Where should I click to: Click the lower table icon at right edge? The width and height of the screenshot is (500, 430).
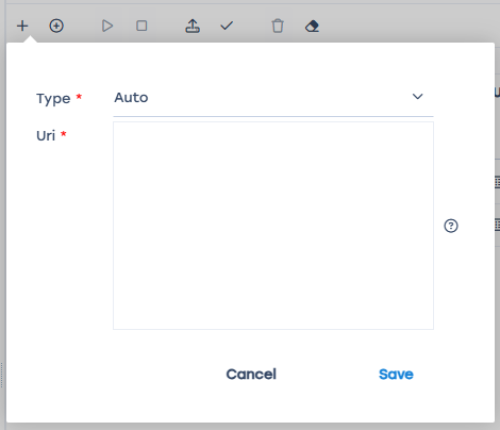[x=497, y=224]
